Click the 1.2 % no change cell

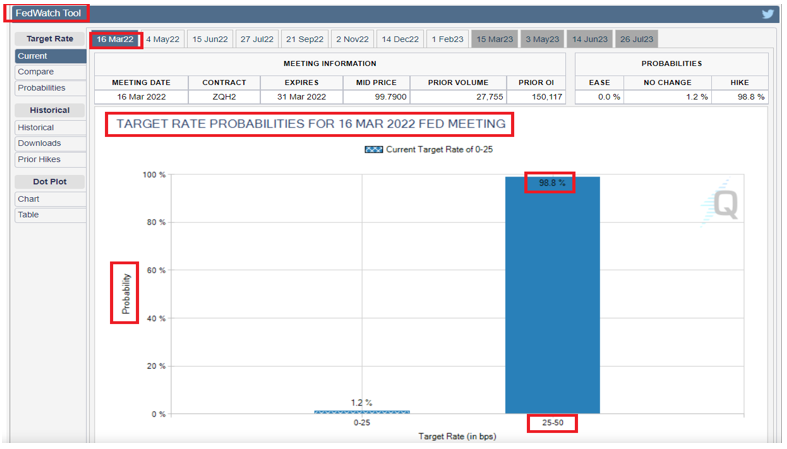(x=667, y=97)
